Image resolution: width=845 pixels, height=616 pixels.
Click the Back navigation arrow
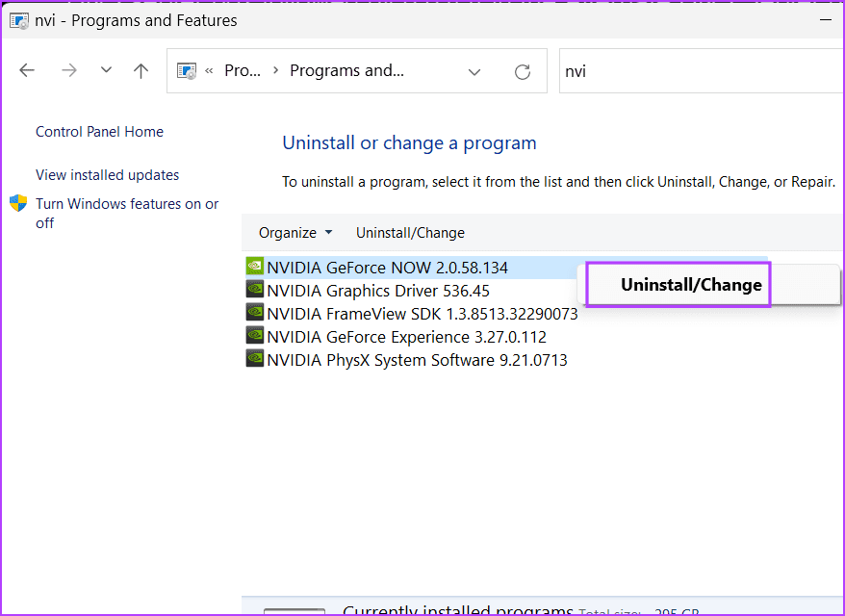coord(26,70)
